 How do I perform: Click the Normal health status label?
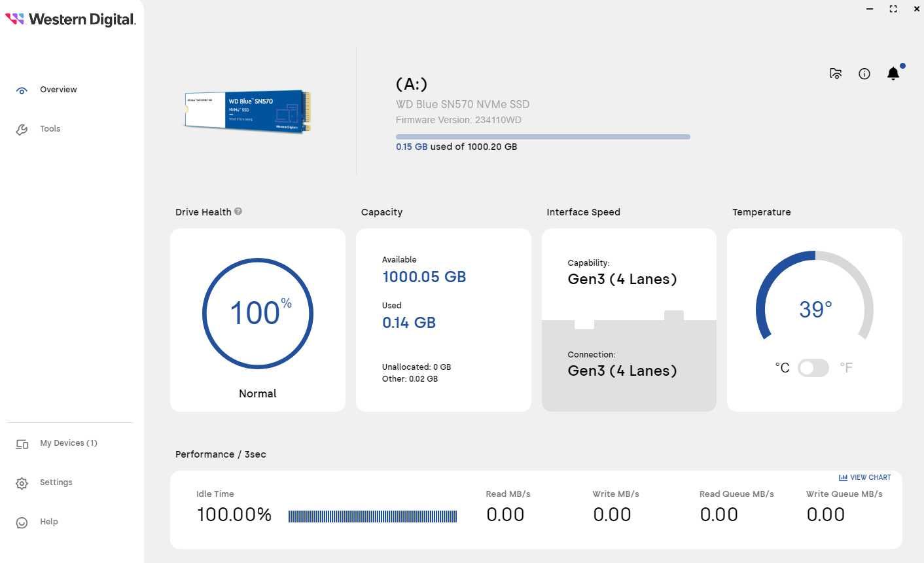(258, 393)
